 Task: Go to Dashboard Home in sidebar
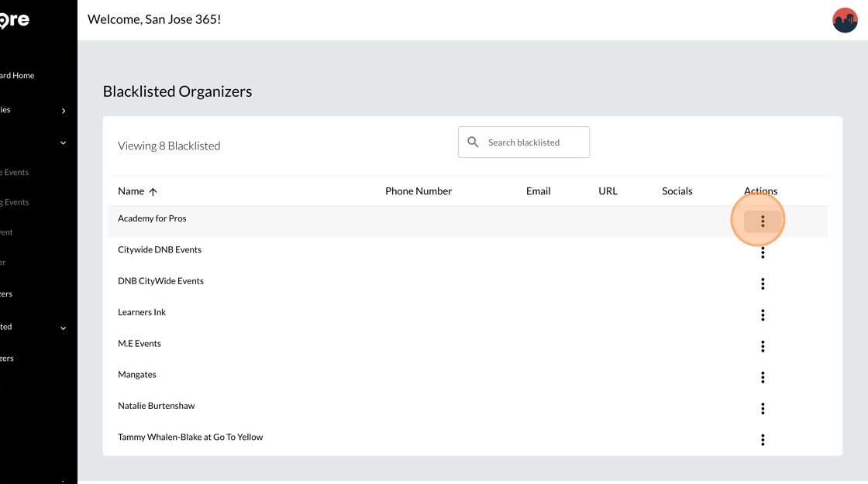tap(18, 76)
